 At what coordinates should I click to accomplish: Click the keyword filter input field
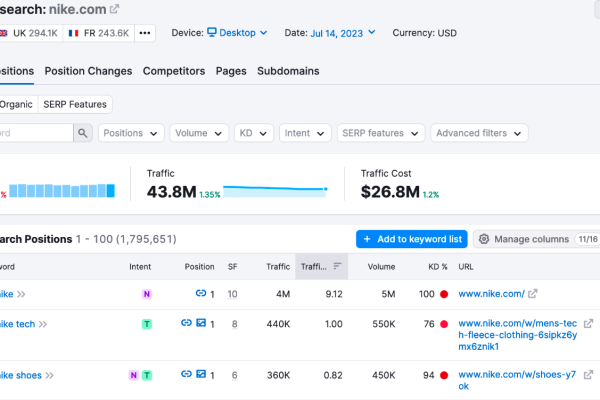point(36,133)
